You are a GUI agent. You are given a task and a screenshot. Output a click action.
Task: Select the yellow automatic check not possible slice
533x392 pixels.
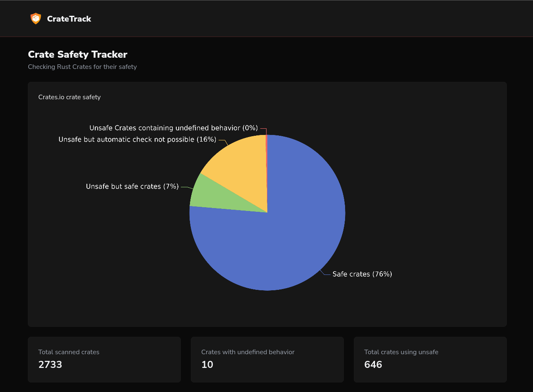(x=241, y=170)
